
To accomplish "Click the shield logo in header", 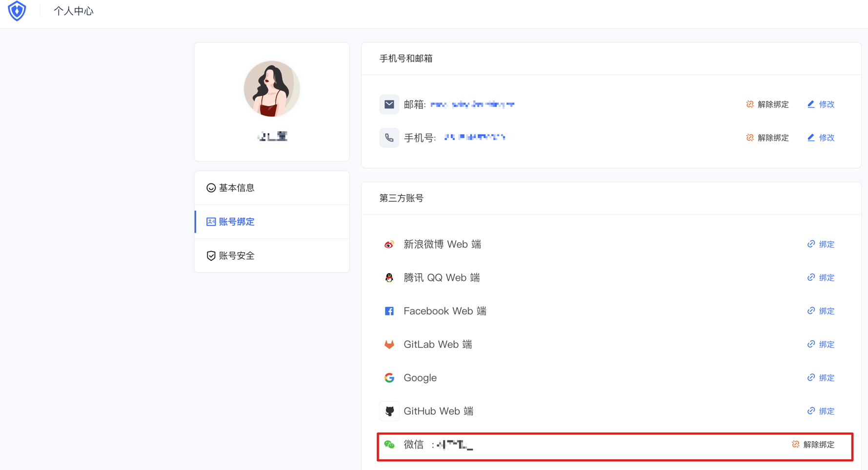I will coord(17,11).
